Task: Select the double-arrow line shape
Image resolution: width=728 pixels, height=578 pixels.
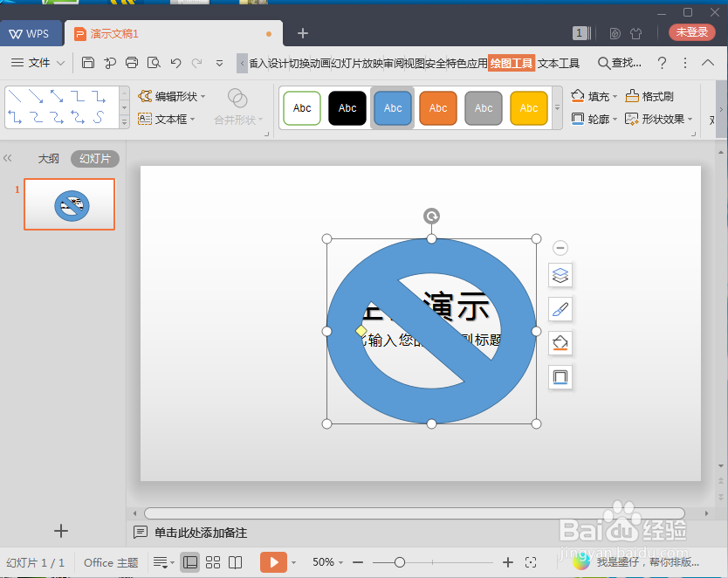Action: pyautogui.click(x=57, y=96)
